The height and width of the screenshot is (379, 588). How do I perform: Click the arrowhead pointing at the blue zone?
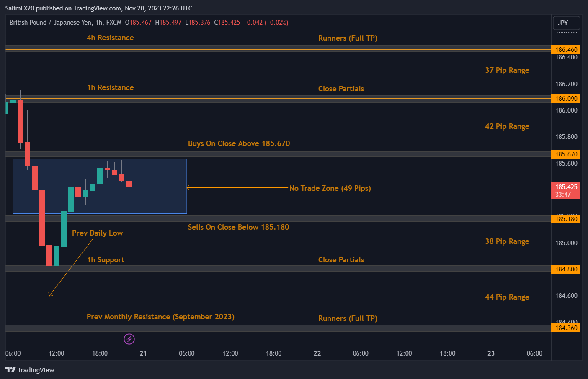point(188,188)
